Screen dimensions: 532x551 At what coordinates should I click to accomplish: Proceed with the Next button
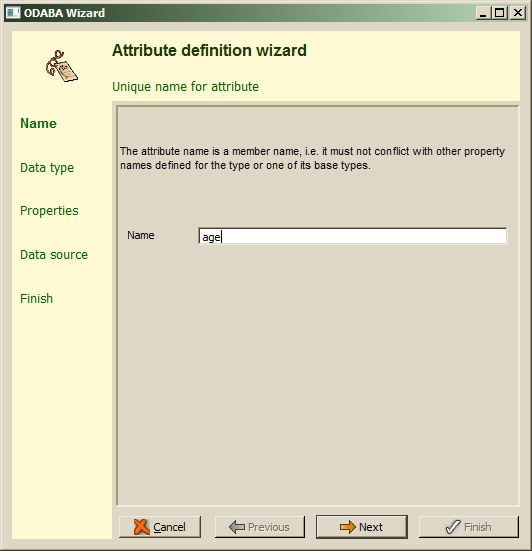[362, 527]
